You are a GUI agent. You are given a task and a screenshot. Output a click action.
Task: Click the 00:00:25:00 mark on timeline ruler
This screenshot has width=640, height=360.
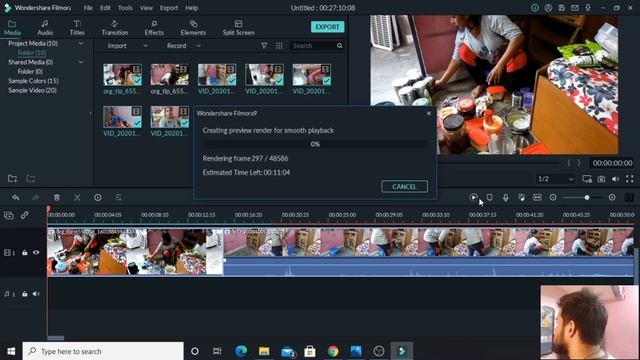coord(342,215)
